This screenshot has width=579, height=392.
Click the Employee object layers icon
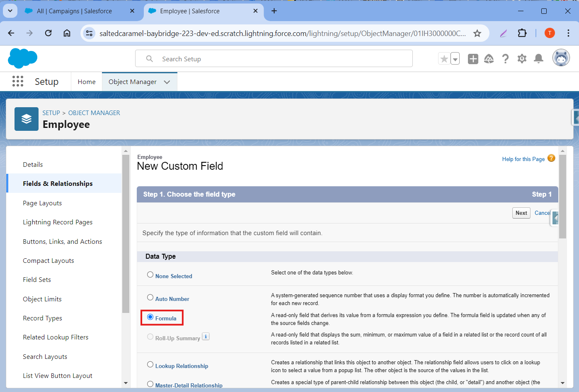(27, 119)
